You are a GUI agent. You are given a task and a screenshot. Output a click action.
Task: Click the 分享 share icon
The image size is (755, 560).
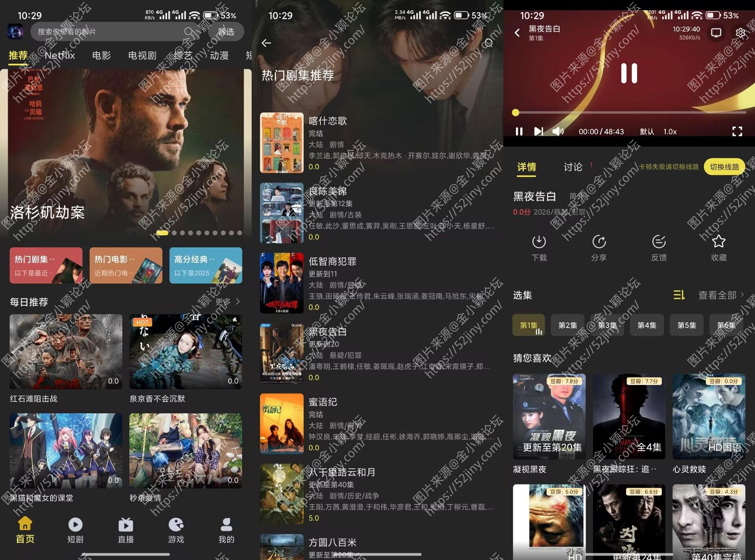tap(599, 241)
